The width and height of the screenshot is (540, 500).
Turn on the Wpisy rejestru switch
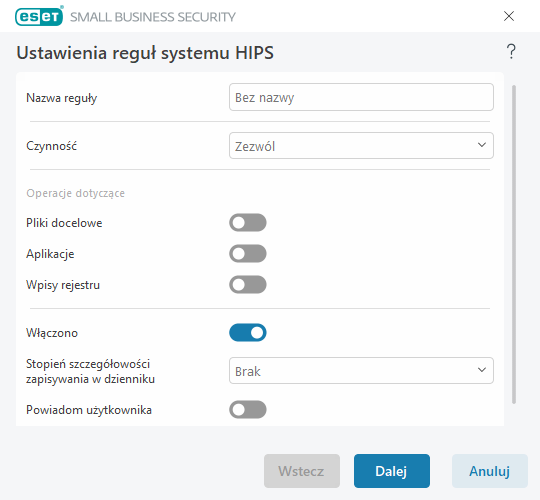click(x=248, y=284)
